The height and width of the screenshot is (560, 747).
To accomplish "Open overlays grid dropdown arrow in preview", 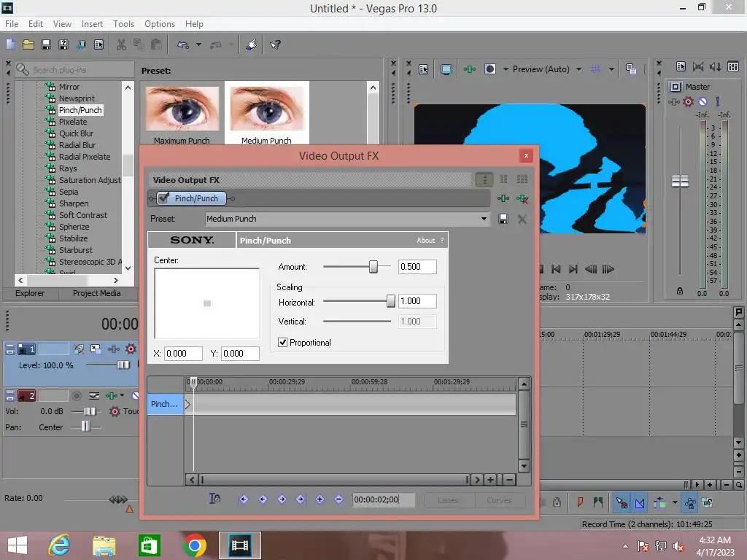I will (x=611, y=69).
